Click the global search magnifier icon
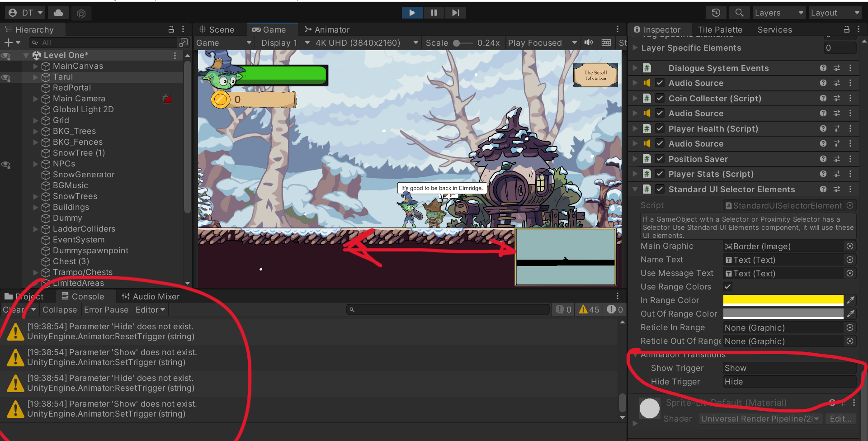Viewport: 868px width, 441px height. [x=739, y=13]
